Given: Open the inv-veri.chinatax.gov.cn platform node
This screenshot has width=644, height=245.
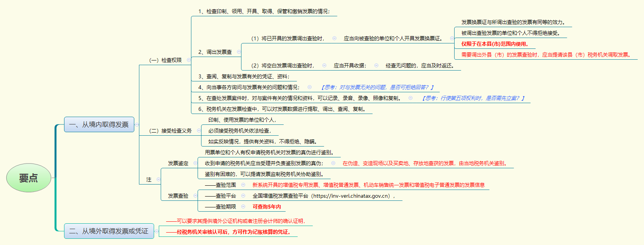Looking at the screenshot, I should 324,196.
